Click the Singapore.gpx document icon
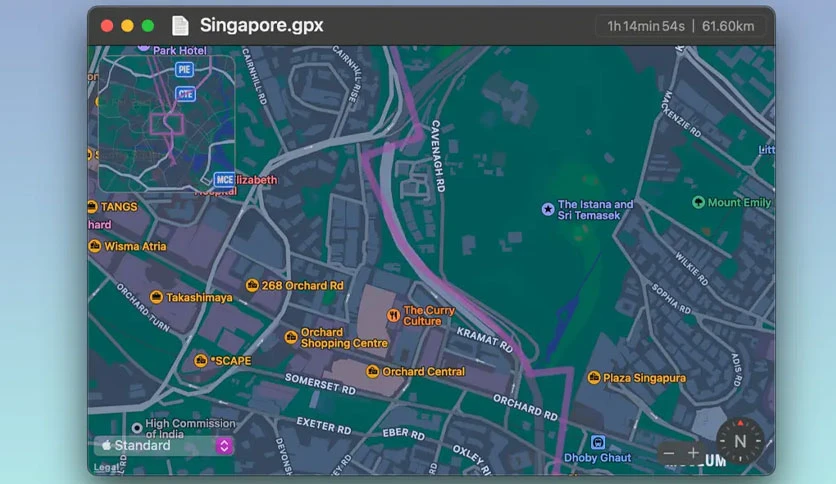 tap(180, 26)
